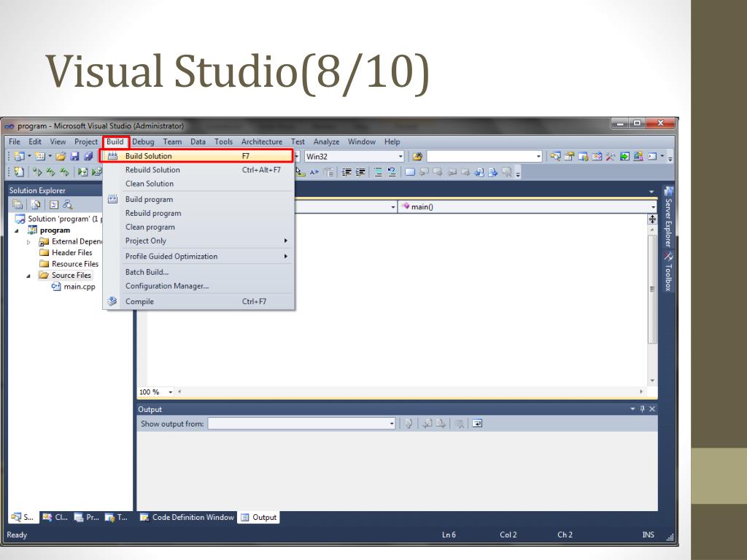Open the 100 % zoom dropdown
Viewport: 747px width, 560px height.
[x=170, y=392]
